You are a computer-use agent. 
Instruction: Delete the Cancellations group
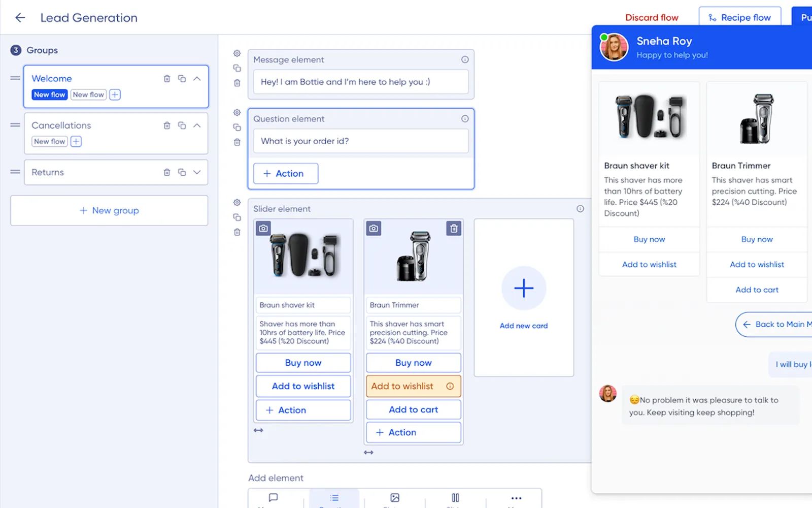pyautogui.click(x=167, y=125)
